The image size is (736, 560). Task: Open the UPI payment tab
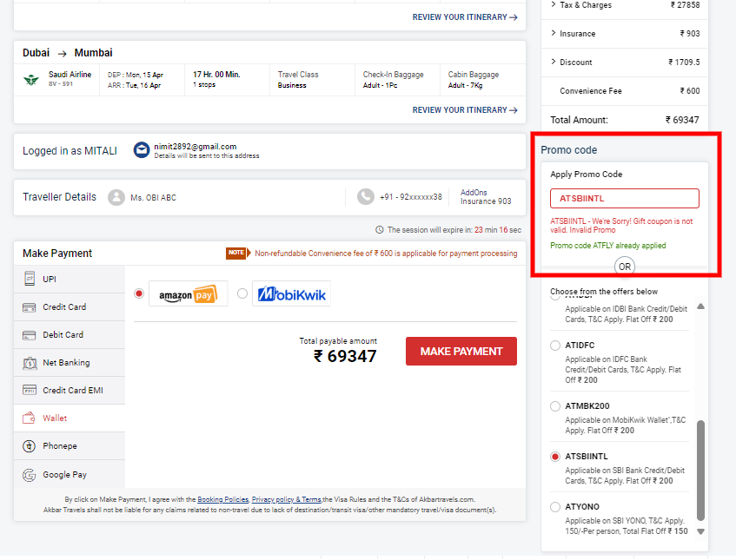coord(70,280)
